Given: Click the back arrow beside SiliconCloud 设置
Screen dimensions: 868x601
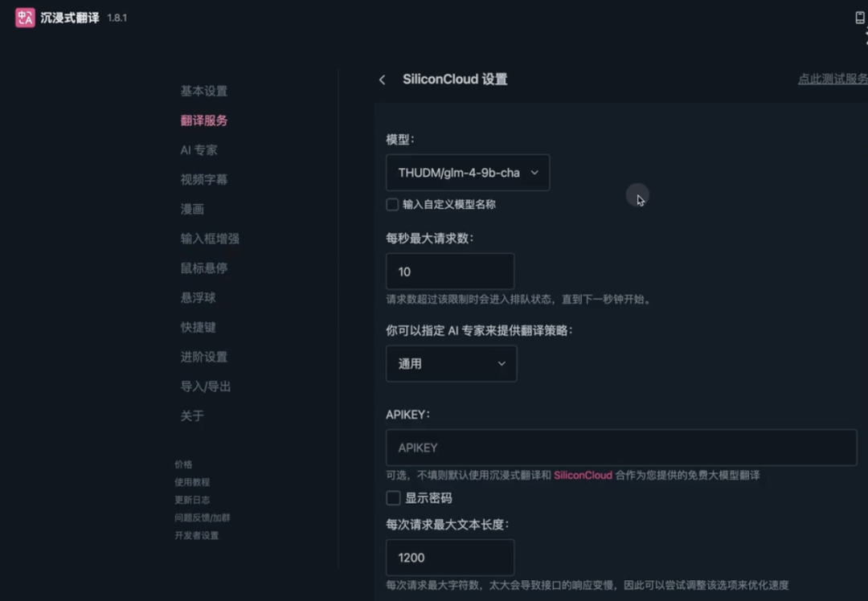Looking at the screenshot, I should tap(383, 80).
